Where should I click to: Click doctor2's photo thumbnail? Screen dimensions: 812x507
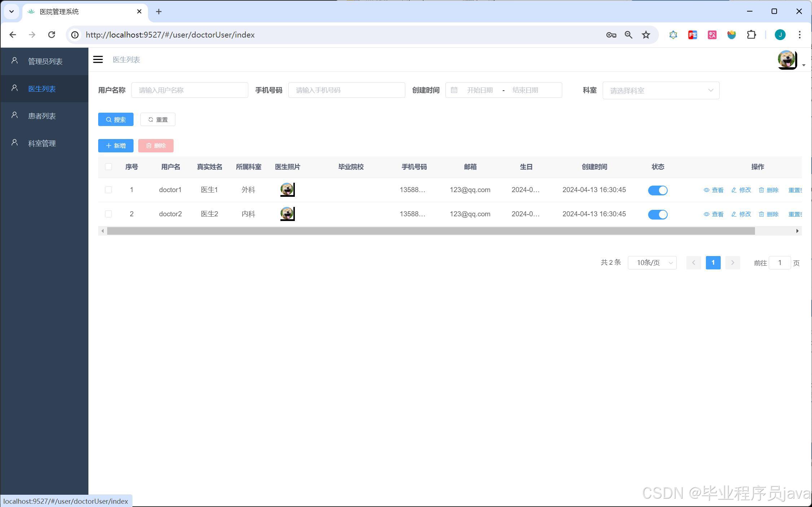click(287, 214)
